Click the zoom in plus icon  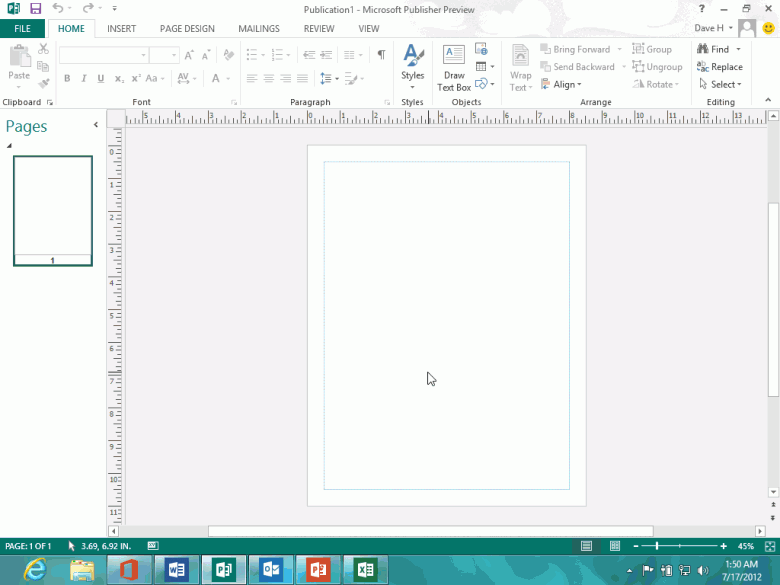point(723,546)
